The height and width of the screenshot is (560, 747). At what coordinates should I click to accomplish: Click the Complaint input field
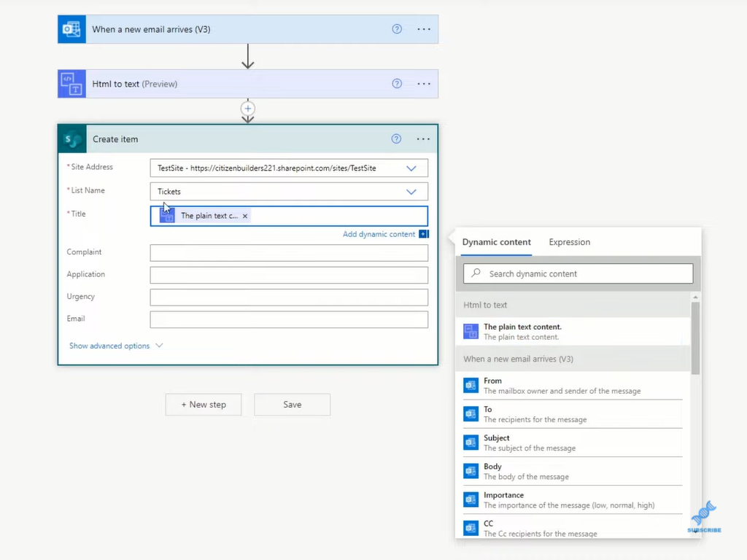tap(289, 252)
